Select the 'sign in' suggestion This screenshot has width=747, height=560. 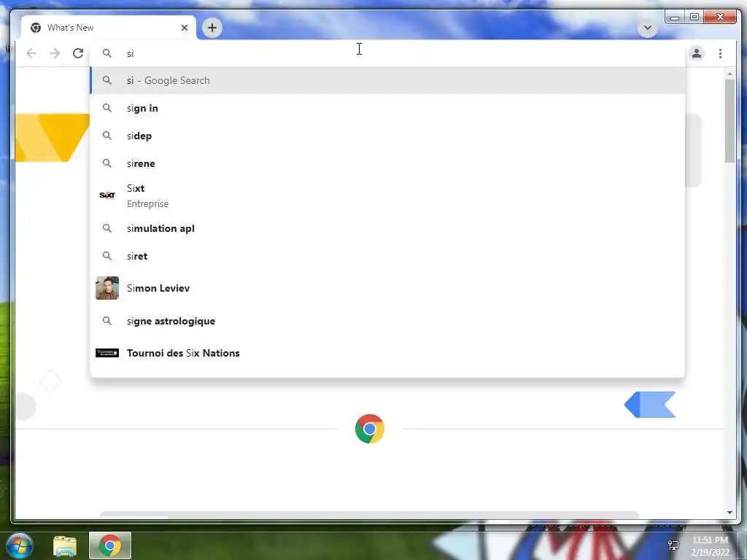(x=387, y=108)
